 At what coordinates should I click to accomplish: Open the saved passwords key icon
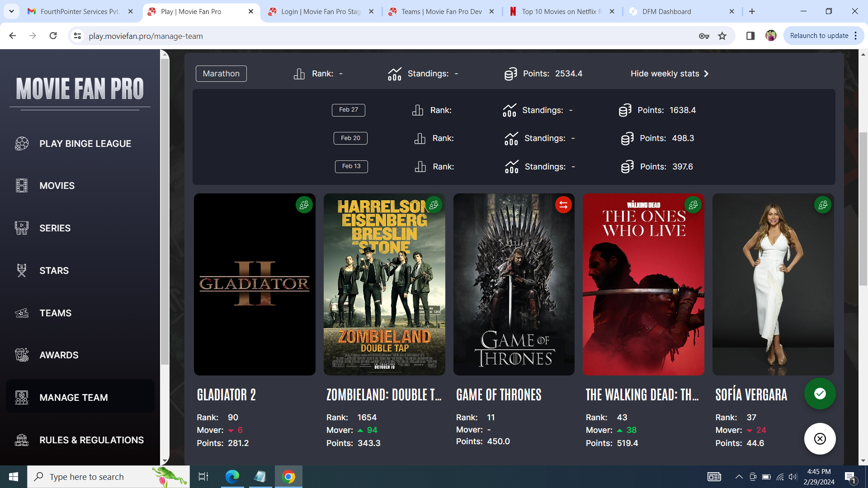pyautogui.click(x=704, y=36)
